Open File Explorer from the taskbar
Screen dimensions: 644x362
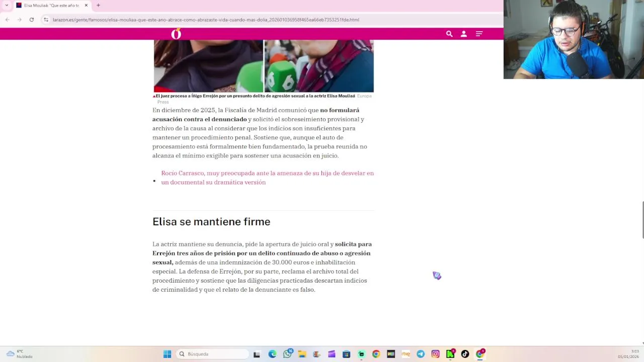click(302, 354)
